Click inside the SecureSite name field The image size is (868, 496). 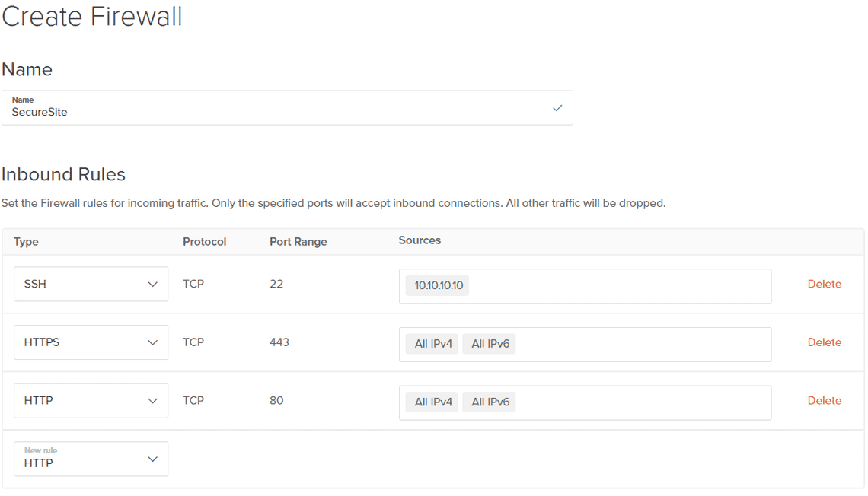[x=228, y=112]
